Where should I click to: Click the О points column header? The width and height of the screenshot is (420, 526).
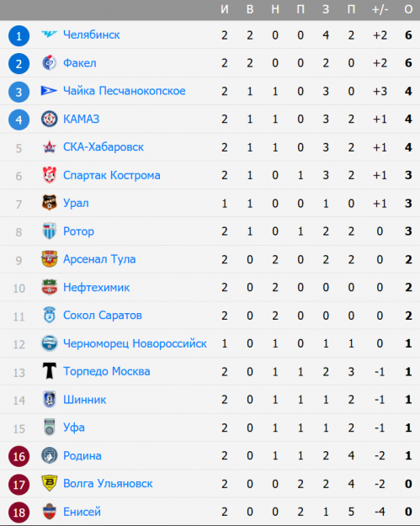[408, 9]
